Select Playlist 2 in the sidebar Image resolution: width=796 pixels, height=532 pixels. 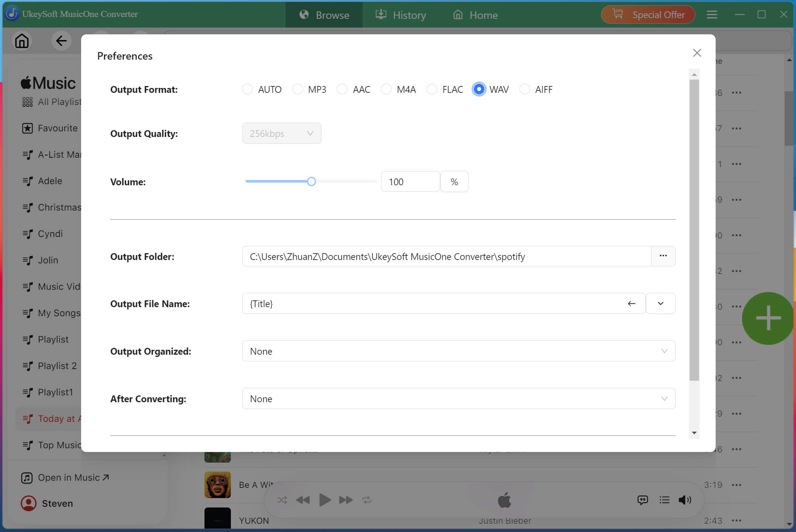(x=49, y=366)
